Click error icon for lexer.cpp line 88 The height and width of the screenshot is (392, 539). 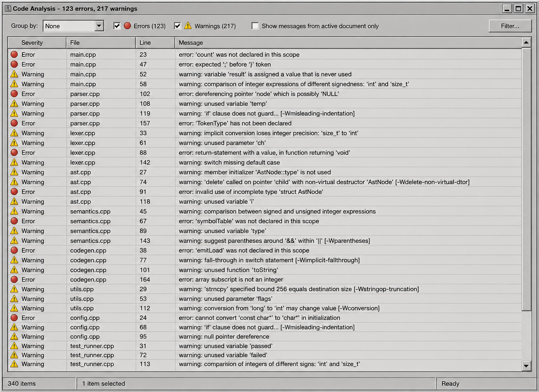pyautogui.click(x=14, y=153)
